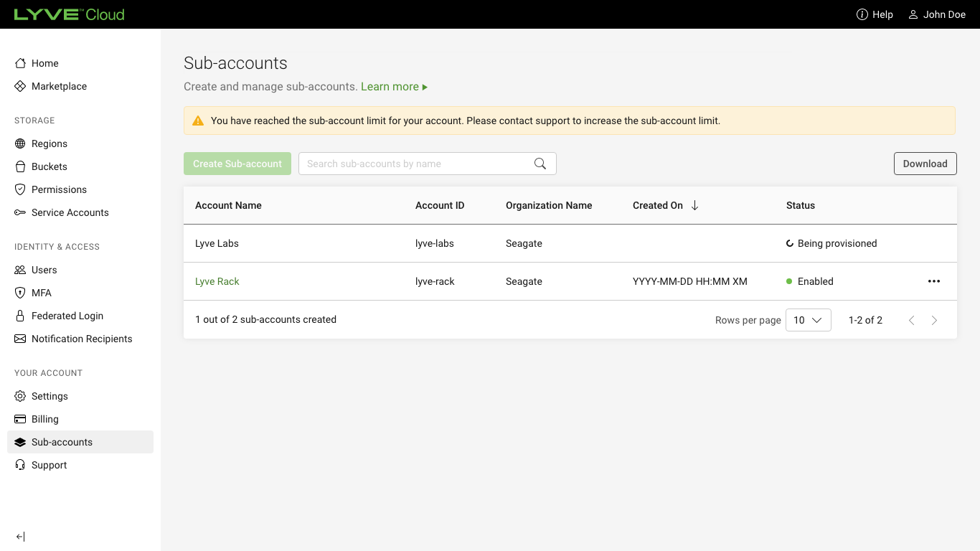Navigate to Service Accounts page
This screenshot has width=980, height=551.
tap(70, 212)
